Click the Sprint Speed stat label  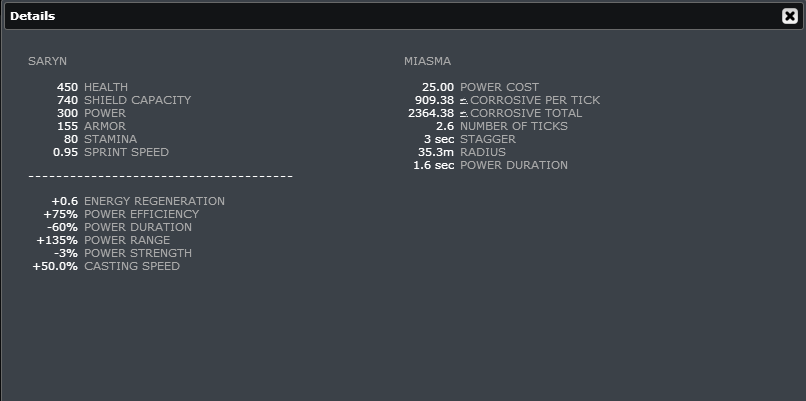coord(126,152)
